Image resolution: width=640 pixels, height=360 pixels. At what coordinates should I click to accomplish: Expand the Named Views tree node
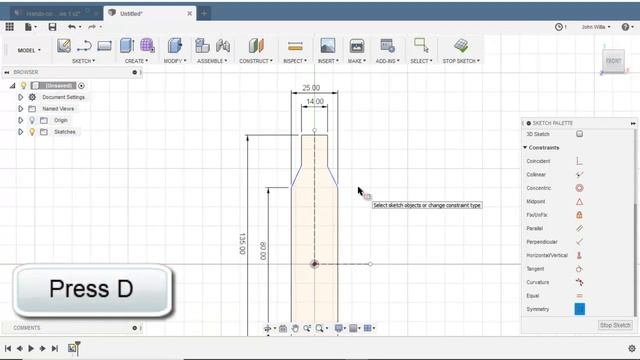click(x=20, y=109)
